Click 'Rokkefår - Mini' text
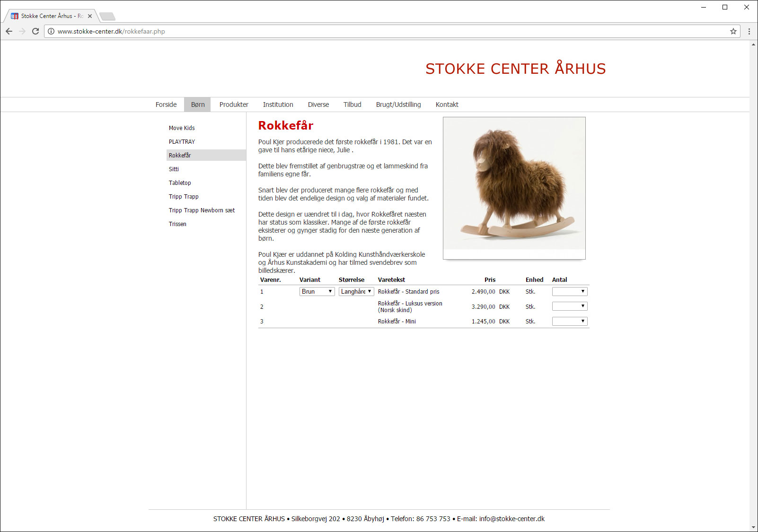 click(x=397, y=322)
